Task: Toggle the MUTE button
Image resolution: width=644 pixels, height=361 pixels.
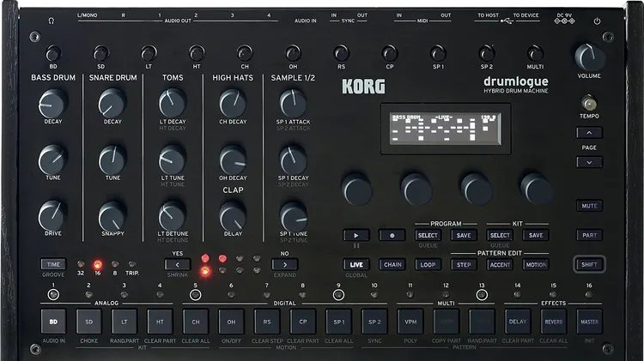Action: tap(589, 206)
